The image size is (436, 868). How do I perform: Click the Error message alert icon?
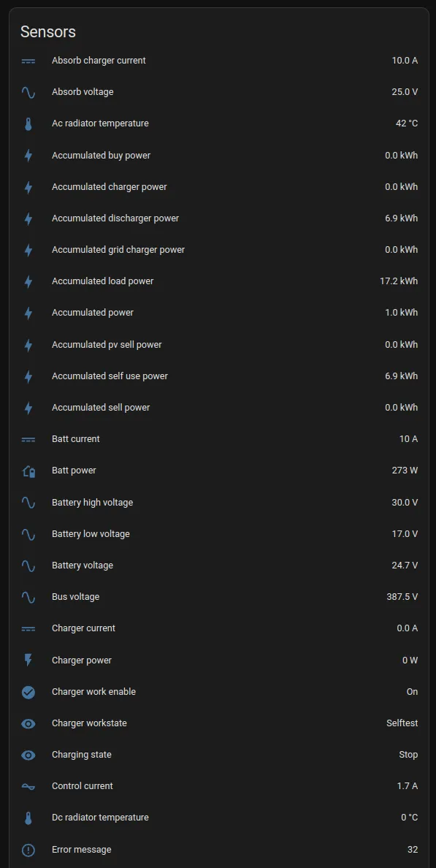pyautogui.click(x=28, y=850)
